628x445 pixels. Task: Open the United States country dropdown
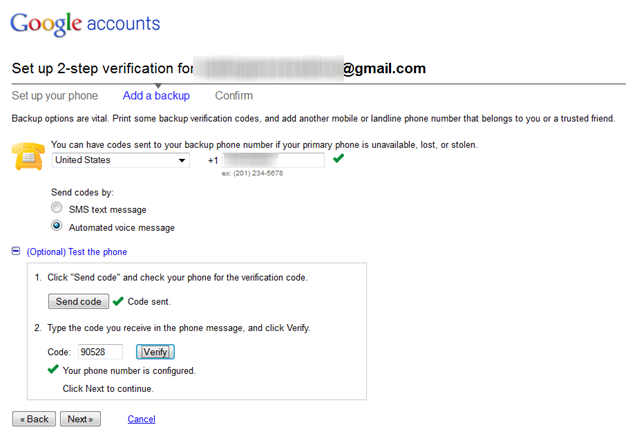120,160
